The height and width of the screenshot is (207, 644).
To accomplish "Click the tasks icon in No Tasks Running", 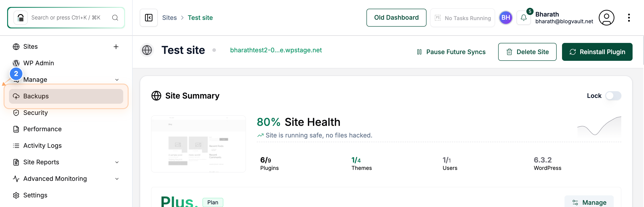I will click(x=437, y=18).
